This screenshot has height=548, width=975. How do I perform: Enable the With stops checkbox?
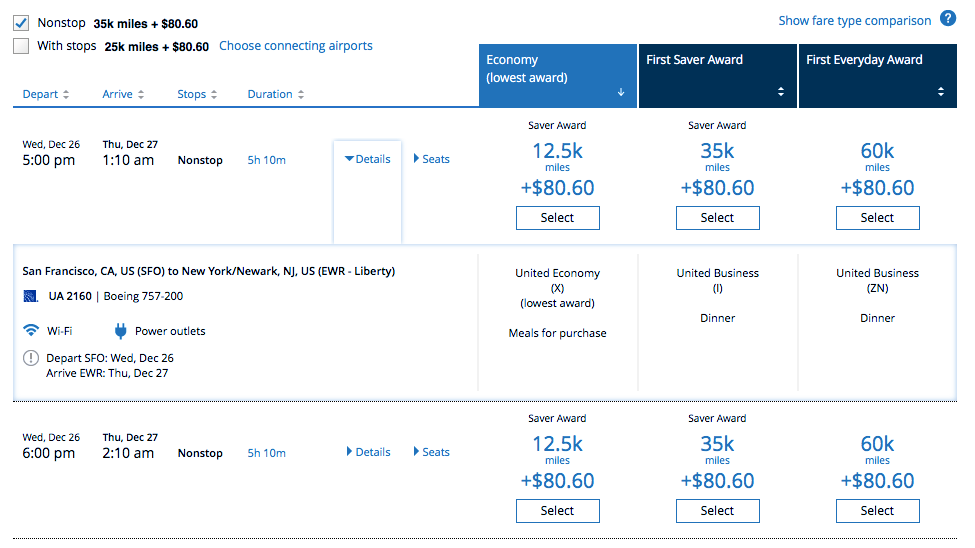pyautogui.click(x=21, y=46)
